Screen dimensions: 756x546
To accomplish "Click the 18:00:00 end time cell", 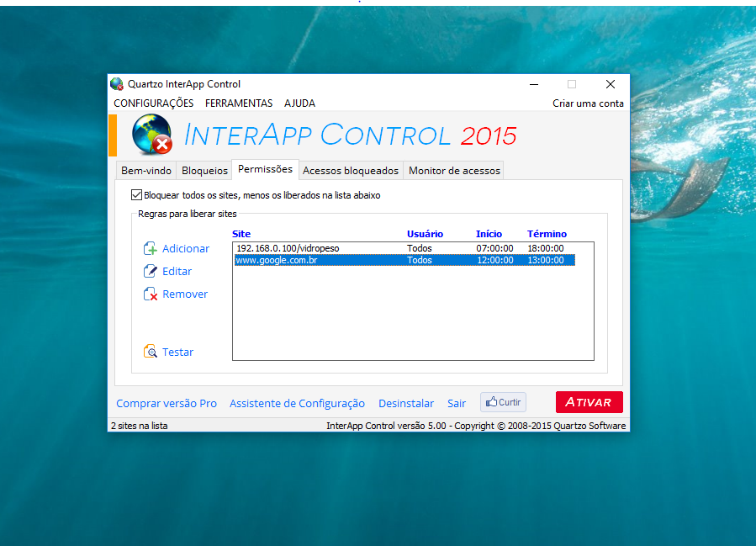I will tap(545, 248).
